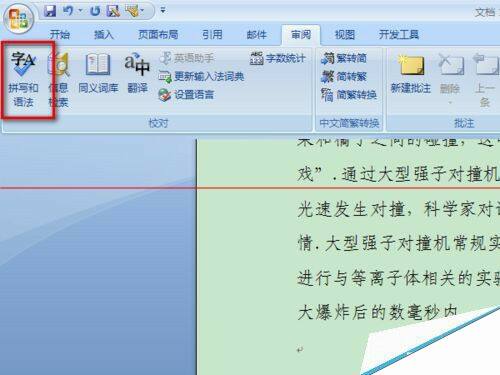Click the print preview icon in quick toolbar
The width and height of the screenshot is (500, 375).
click(x=113, y=11)
